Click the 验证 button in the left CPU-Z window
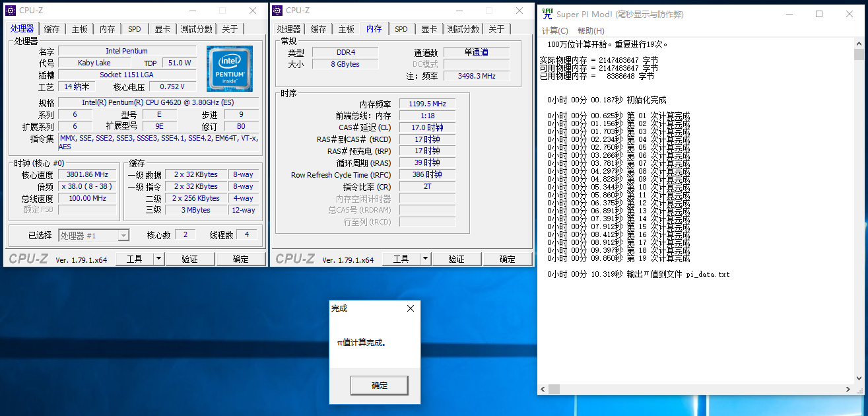This screenshot has width=868, height=416. tap(190, 258)
